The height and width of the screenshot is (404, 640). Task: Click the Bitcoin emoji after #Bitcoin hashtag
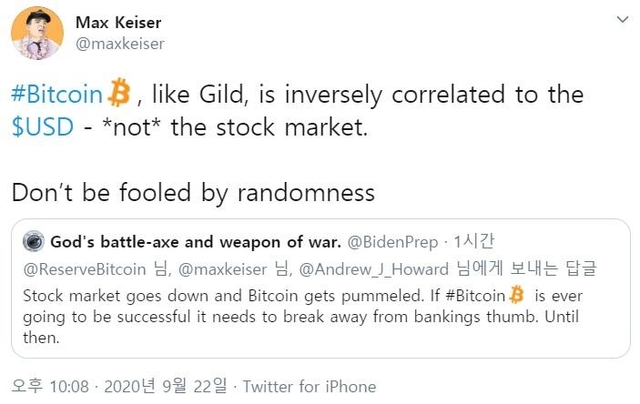(119, 92)
